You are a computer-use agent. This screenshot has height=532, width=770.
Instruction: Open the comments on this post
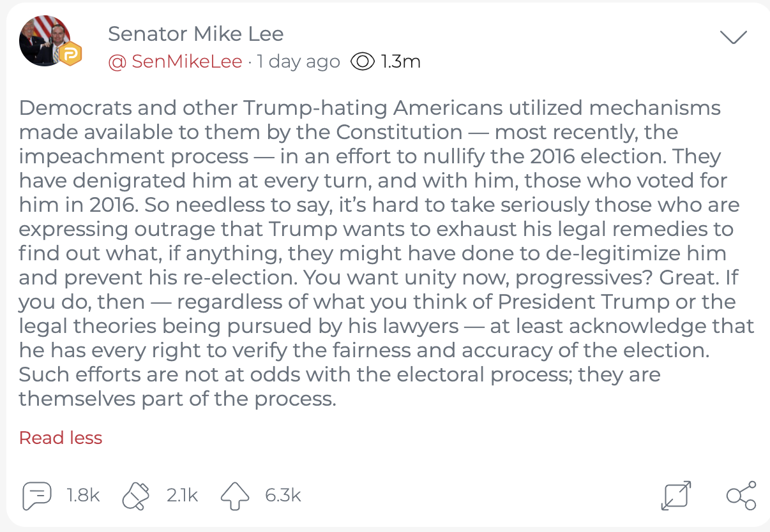(36, 495)
